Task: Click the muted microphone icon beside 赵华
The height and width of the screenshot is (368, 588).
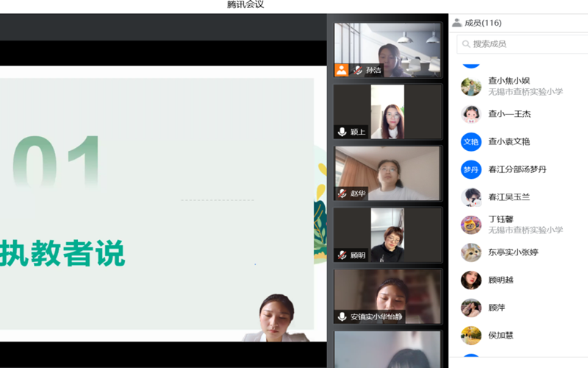Action: 342,194
